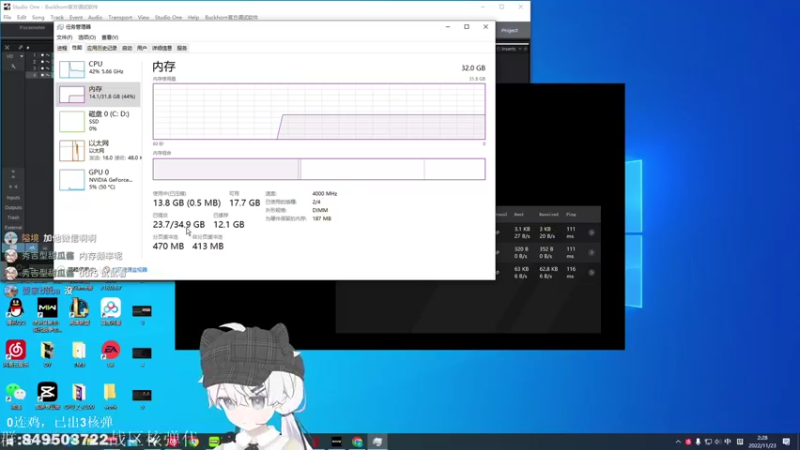Select the 以太网 Ethernet entry
The width and height of the screenshot is (800, 450).
97,151
